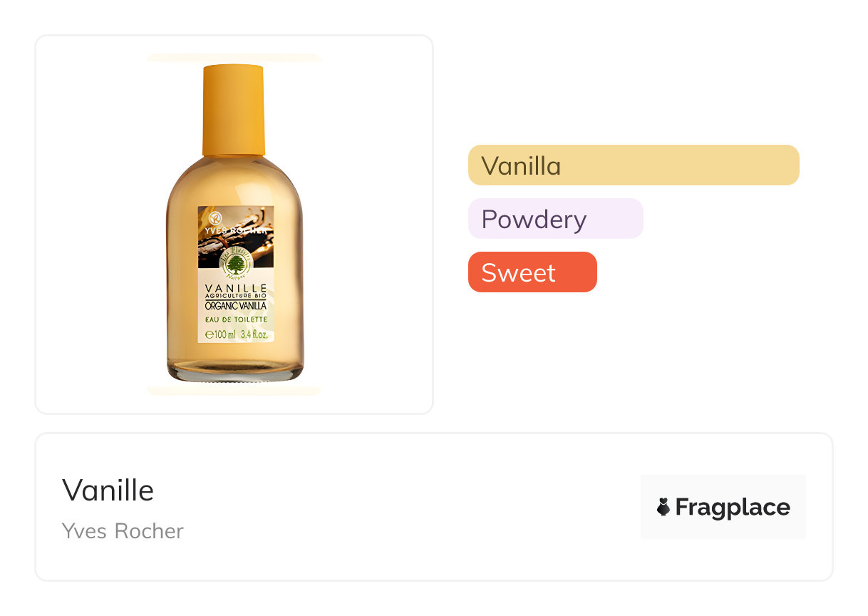Screen dimensions: 868x616
Task: Click the VANILLE text on bottle label
Action: coord(235,288)
